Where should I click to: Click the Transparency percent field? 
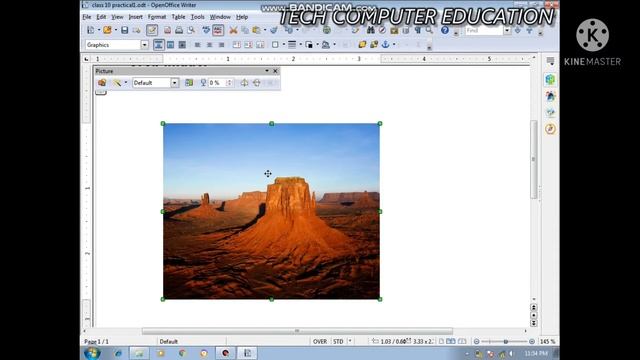(x=217, y=83)
